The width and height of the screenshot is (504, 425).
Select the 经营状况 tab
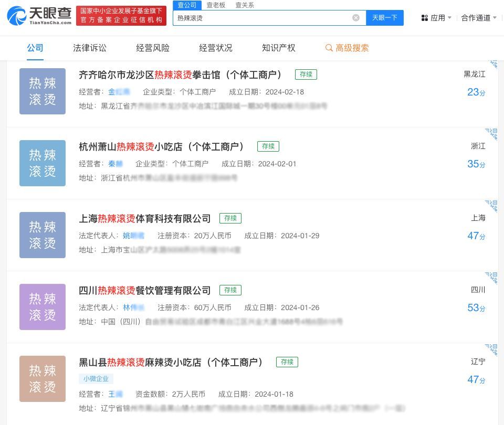click(x=216, y=48)
